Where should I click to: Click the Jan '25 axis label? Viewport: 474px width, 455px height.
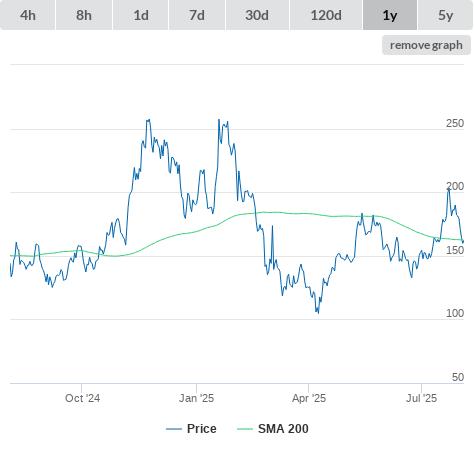pos(196,398)
